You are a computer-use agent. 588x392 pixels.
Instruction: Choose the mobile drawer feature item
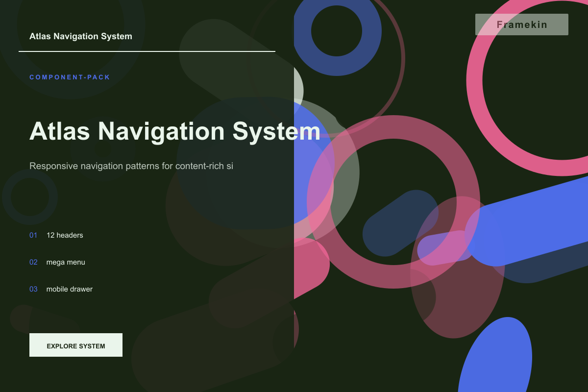click(x=70, y=289)
